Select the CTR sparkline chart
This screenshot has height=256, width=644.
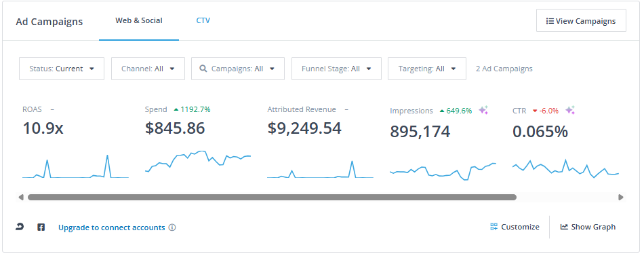click(x=565, y=169)
